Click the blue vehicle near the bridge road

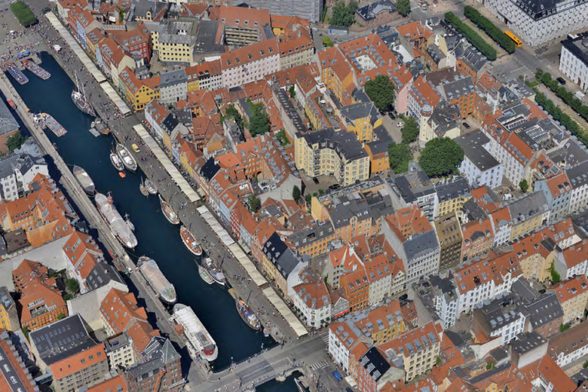(337, 375)
